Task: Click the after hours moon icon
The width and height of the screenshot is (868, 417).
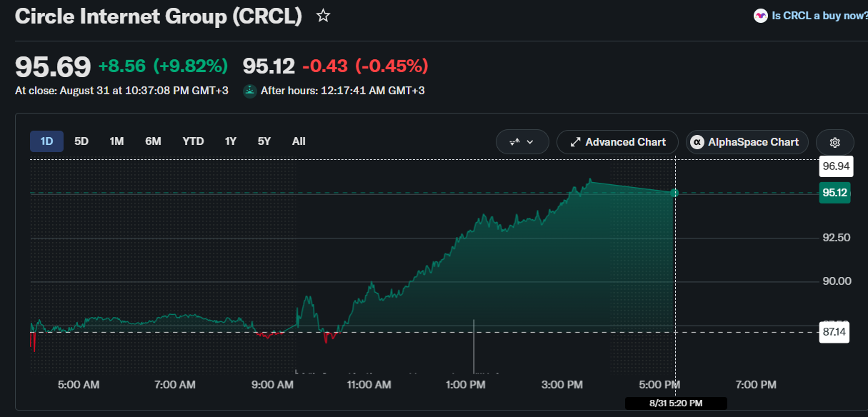Action: click(x=250, y=91)
